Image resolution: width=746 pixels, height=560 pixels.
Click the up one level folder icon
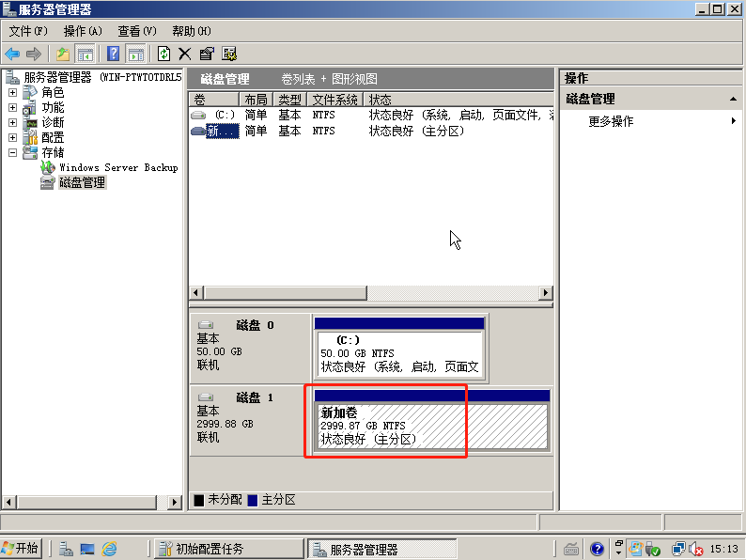click(63, 54)
